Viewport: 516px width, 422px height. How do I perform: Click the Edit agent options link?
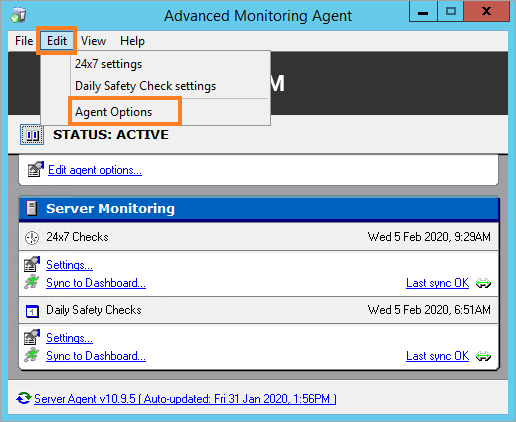point(95,170)
